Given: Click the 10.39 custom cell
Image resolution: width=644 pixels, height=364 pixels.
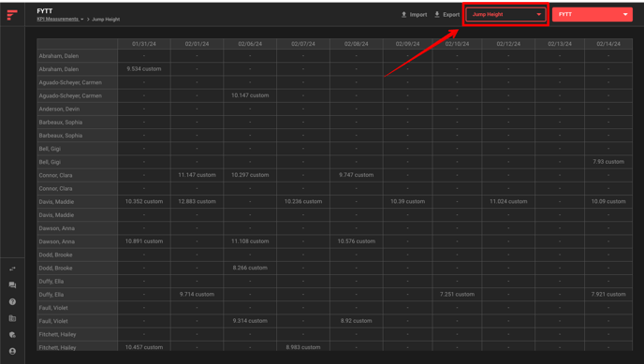Looking at the screenshot, I should (407, 201).
